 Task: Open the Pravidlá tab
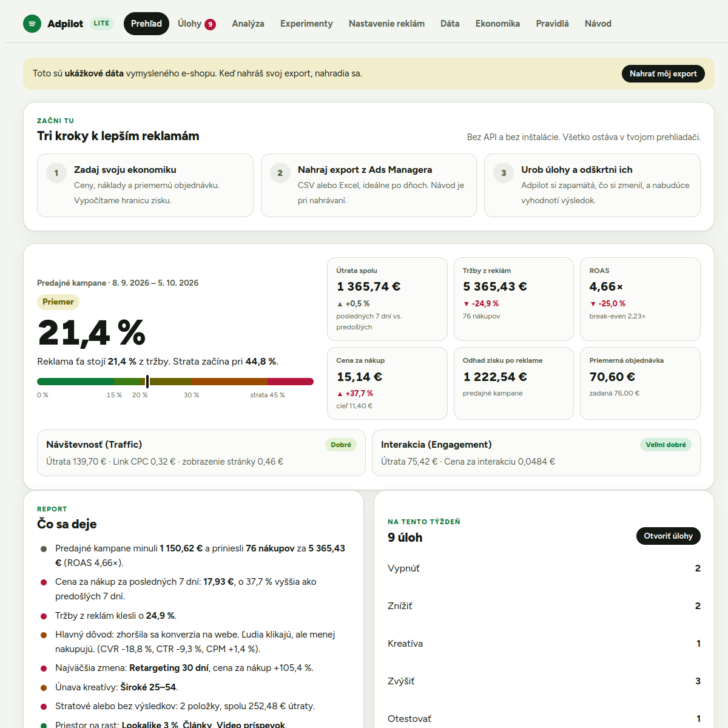tap(552, 24)
